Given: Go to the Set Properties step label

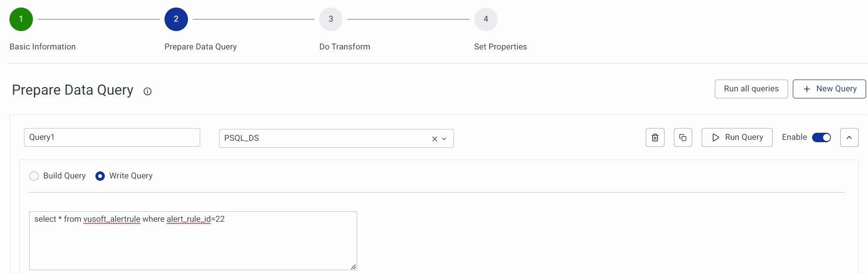Looking at the screenshot, I should pyautogui.click(x=500, y=47).
